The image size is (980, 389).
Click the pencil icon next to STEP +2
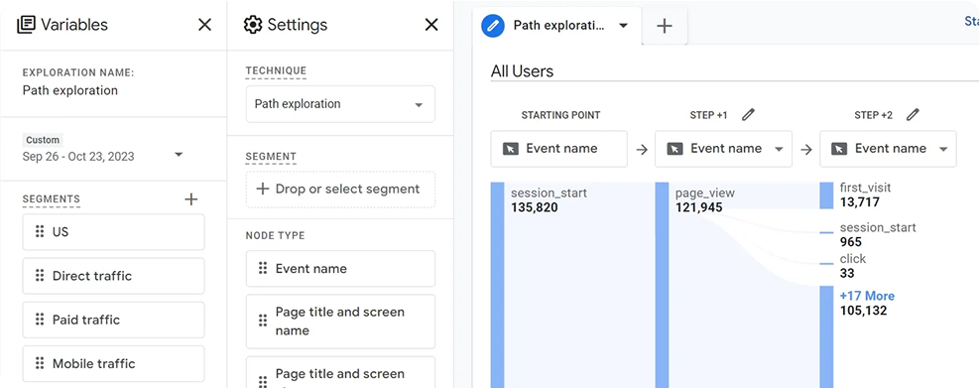914,115
